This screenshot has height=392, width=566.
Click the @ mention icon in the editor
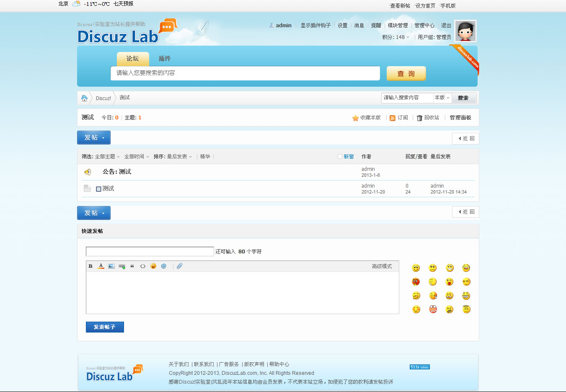point(164,266)
